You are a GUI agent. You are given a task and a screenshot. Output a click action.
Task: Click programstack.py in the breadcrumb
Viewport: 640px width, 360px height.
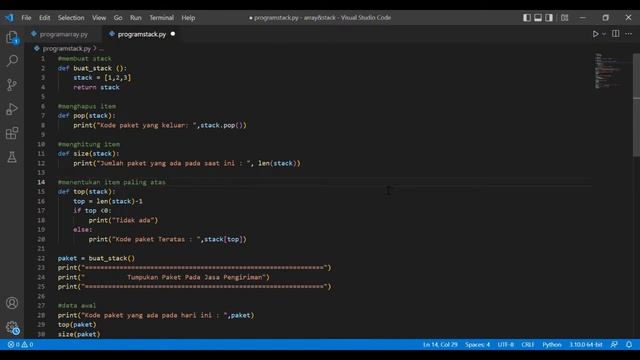[x=67, y=48]
